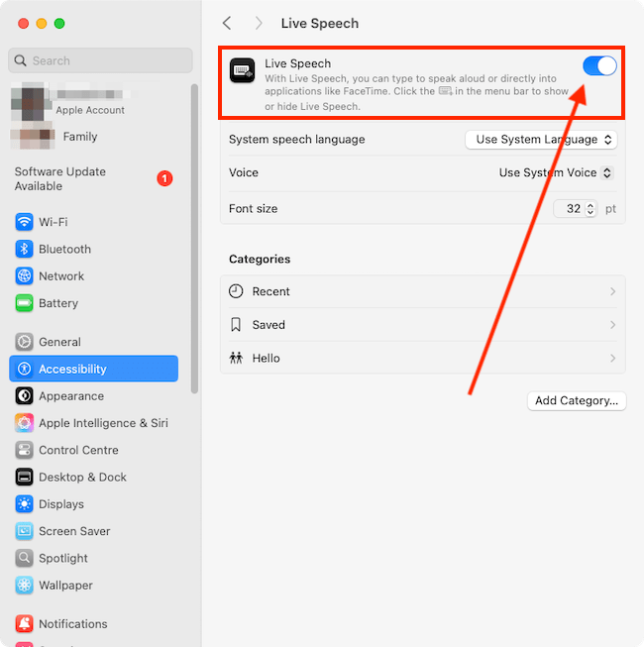Click the Live Speech keyboard icon
644x647 pixels.
pos(242,70)
